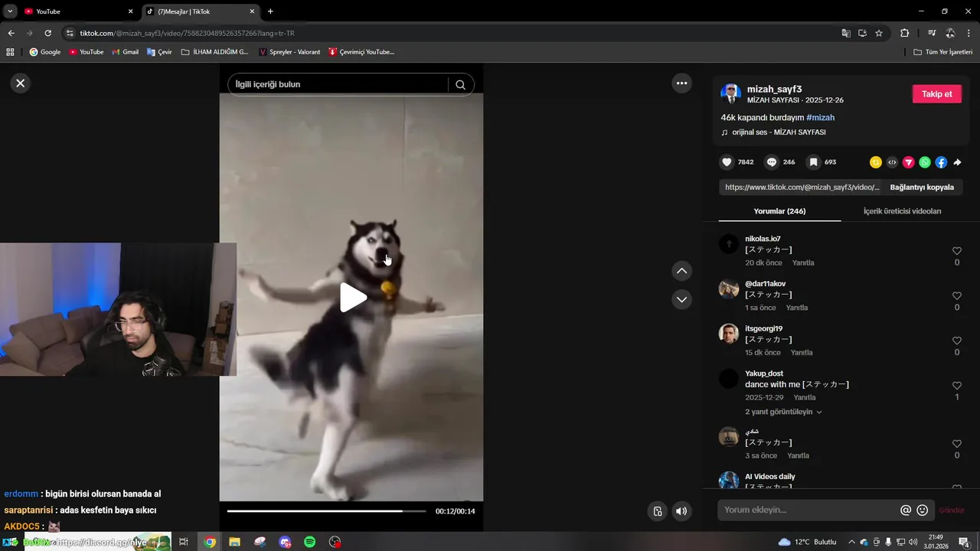The height and width of the screenshot is (551, 980).
Task: Reply to Yakup_dost via Yanıtla
Action: tap(805, 398)
